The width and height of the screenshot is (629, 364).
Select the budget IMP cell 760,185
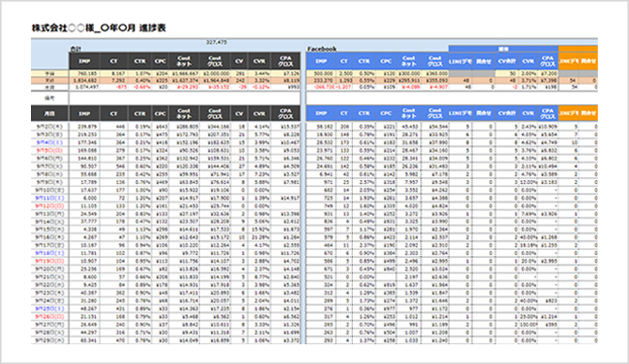pyautogui.click(x=84, y=74)
